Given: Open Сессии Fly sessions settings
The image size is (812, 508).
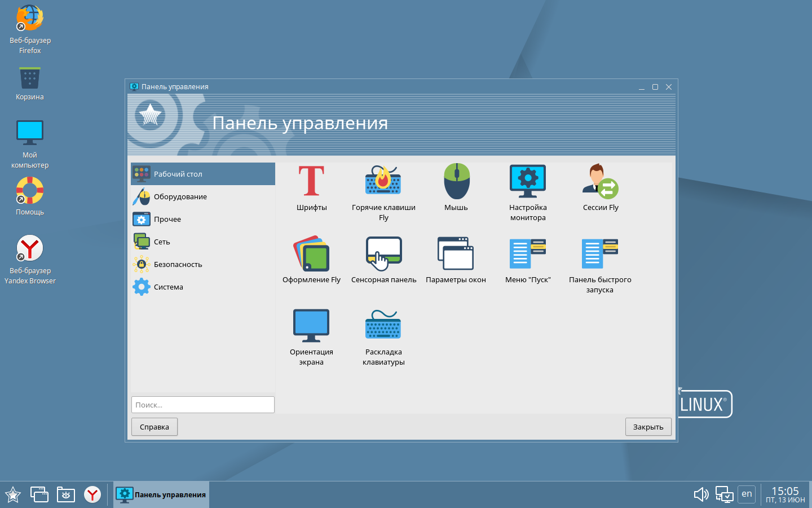Looking at the screenshot, I should [x=601, y=188].
